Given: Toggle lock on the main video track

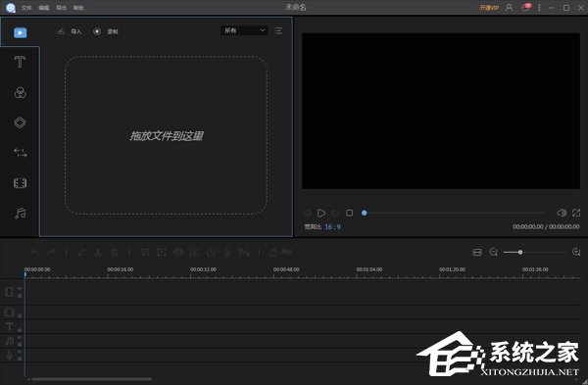Looking at the screenshot, I should [x=20, y=296].
